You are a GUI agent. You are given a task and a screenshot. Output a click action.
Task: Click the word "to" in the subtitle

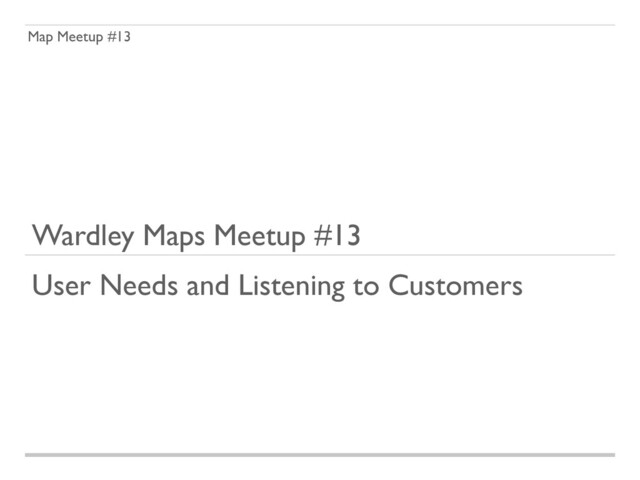364,287
